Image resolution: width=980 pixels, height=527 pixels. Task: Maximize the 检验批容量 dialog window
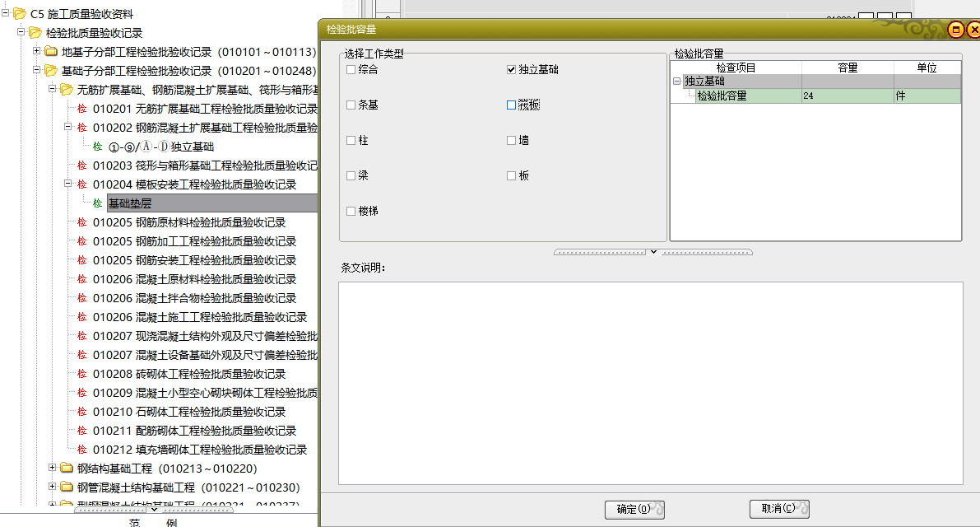(955, 30)
